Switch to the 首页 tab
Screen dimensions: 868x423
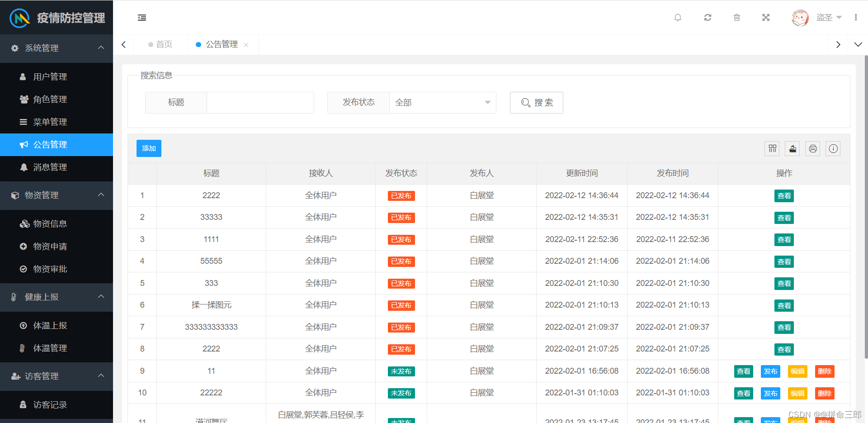coord(160,44)
